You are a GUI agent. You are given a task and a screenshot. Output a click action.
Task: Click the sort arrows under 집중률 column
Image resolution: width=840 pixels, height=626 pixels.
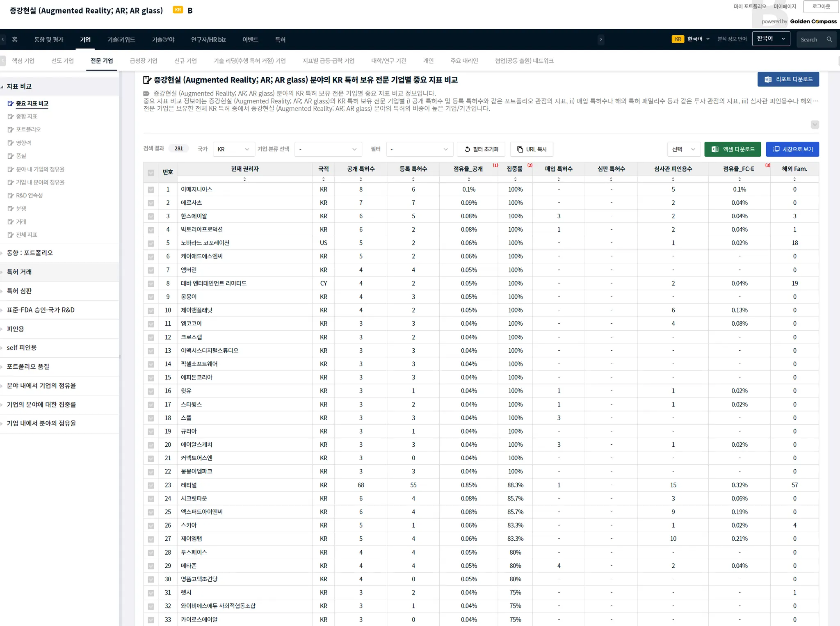point(515,179)
